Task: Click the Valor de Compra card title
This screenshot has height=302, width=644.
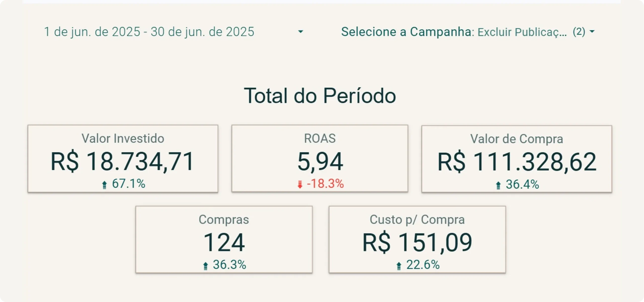Action: click(x=517, y=139)
